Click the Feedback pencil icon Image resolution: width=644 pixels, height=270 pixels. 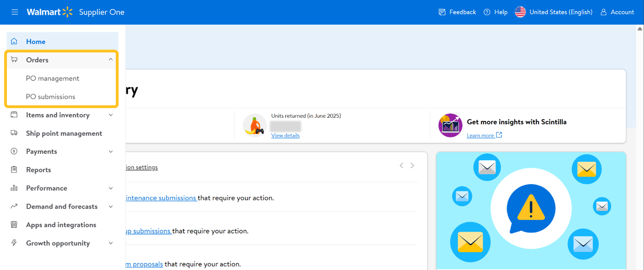pyautogui.click(x=442, y=12)
